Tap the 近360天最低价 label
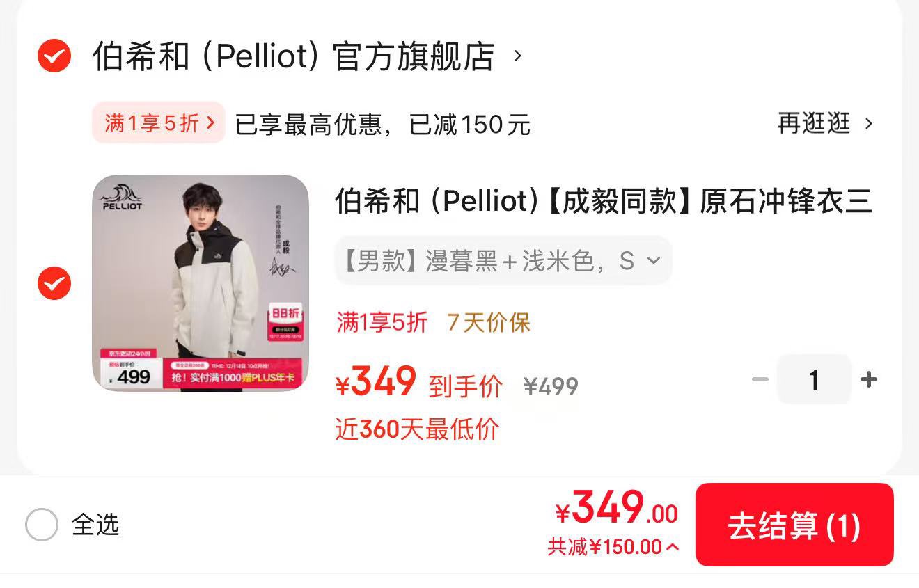Screen dimensions: 919x588 coord(417,429)
